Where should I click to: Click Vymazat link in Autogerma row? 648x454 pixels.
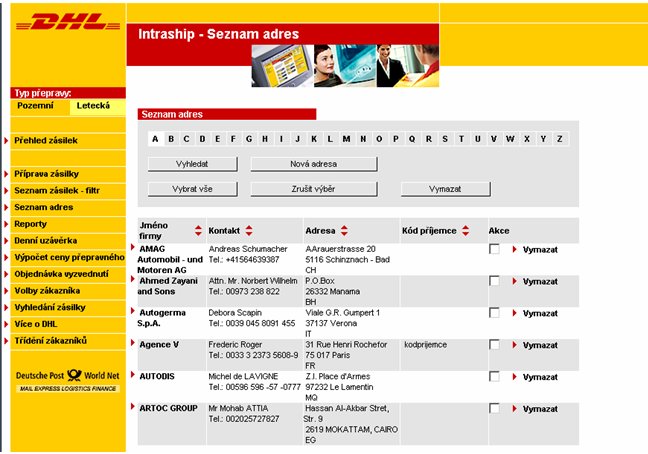pos(540,314)
